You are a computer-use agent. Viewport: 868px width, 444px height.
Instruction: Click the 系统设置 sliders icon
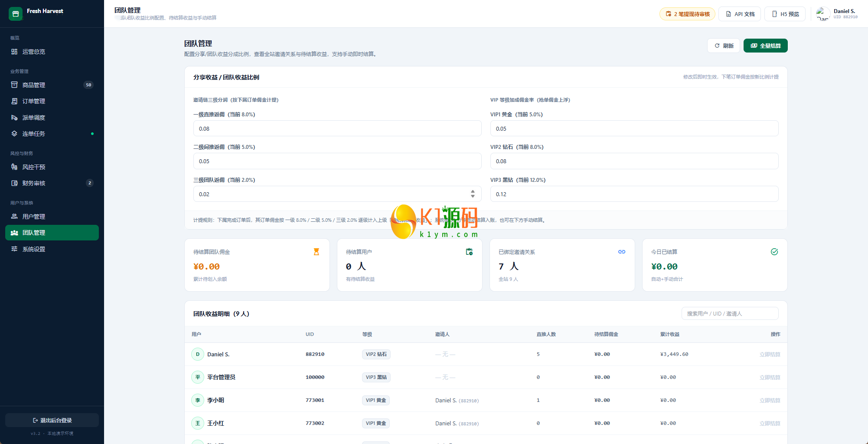[x=14, y=249]
